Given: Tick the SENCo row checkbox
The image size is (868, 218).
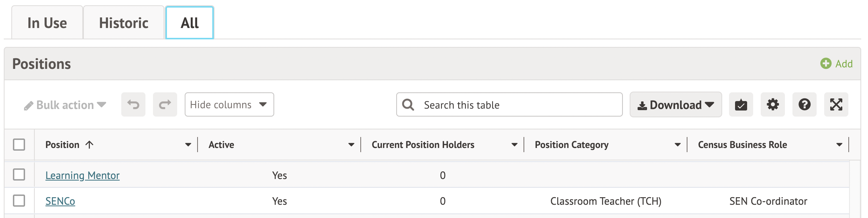Looking at the screenshot, I should tap(19, 201).
